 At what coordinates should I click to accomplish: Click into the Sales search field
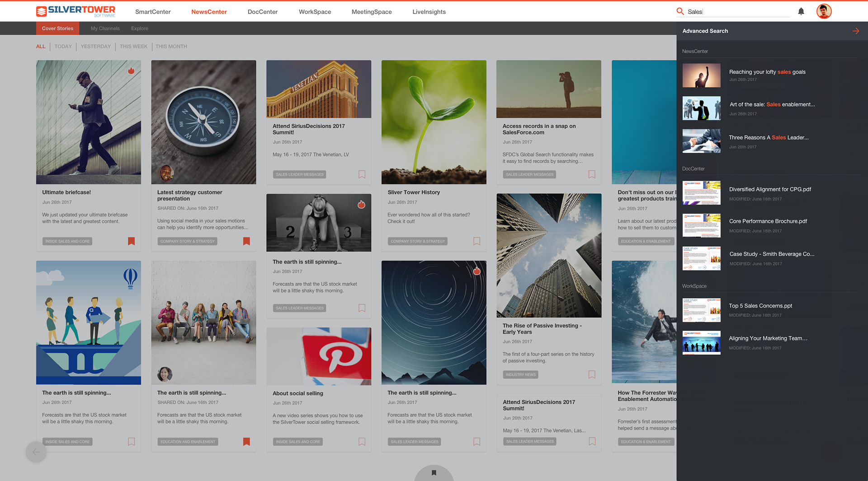737,12
